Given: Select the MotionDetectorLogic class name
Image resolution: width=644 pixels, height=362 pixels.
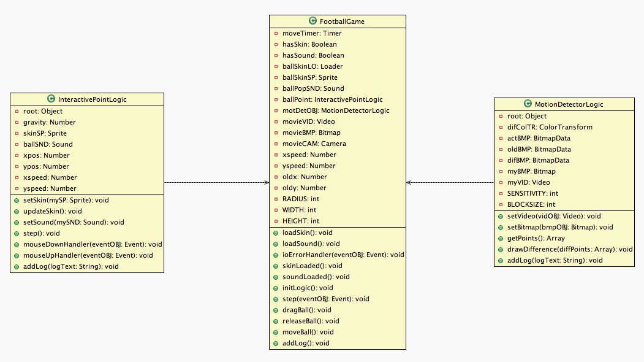Looking at the screenshot, I should 569,104.
